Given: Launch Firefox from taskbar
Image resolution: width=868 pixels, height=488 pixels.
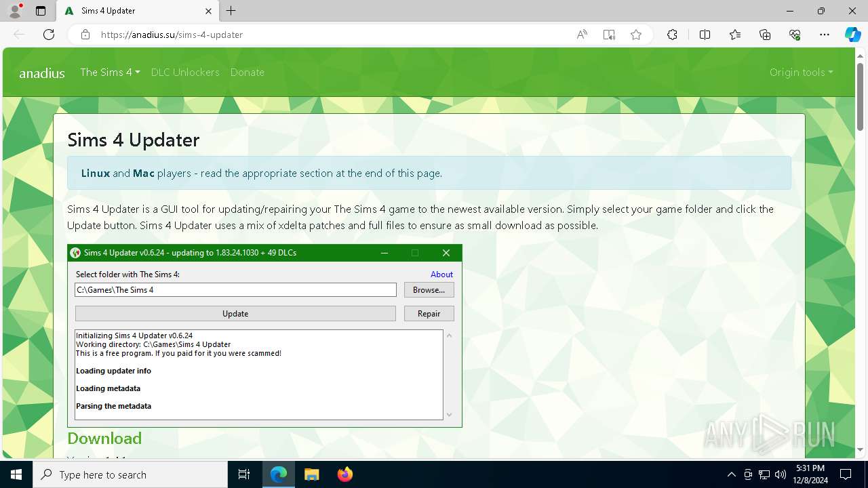Looking at the screenshot, I should tap(345, 474).
